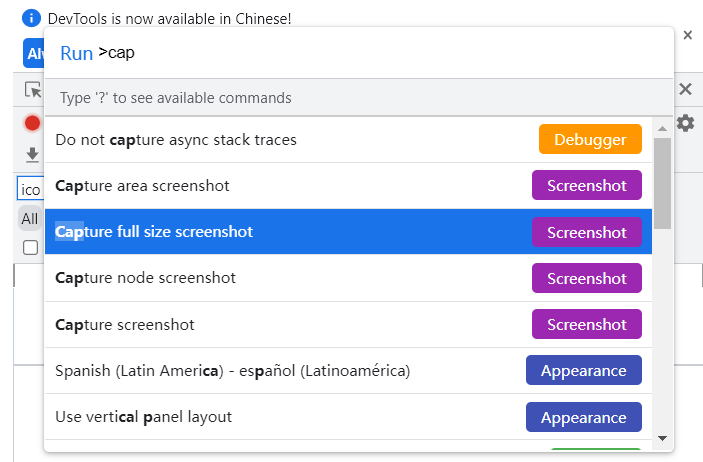Click the scroll up arrow in command list
This screenshot has width=703, height=462.
point(662,128)
